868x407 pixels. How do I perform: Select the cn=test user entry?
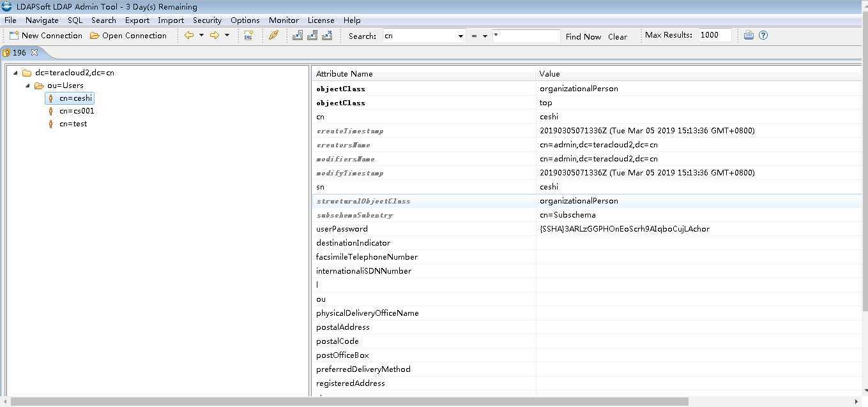tap(73, 124)
